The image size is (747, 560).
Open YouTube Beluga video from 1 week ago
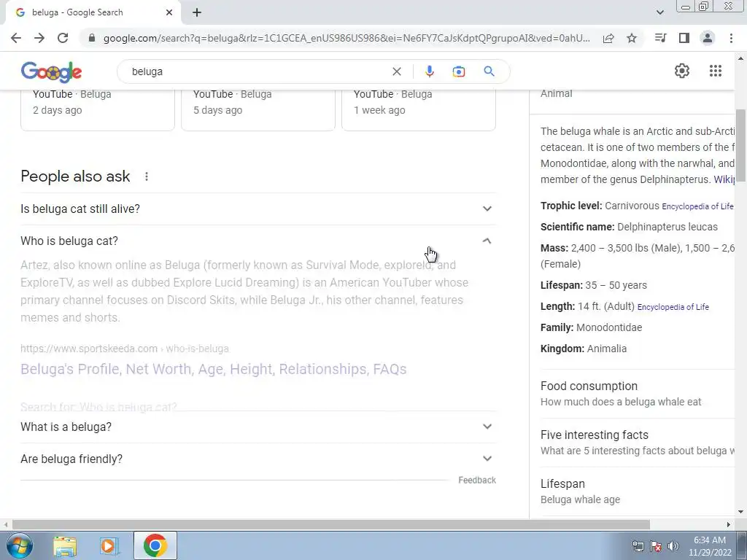click(x=419, y=109)
